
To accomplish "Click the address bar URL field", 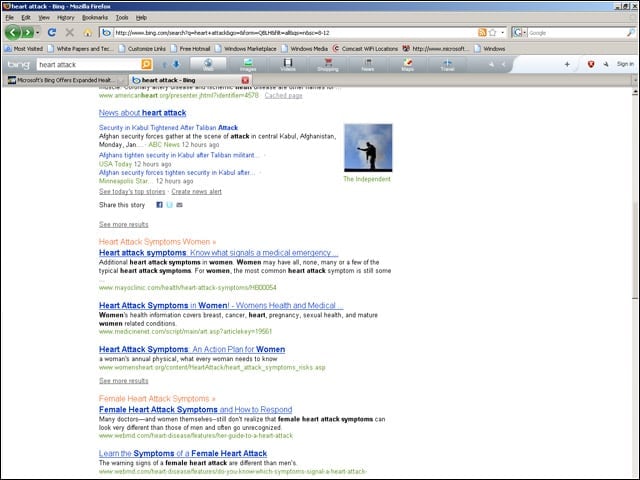I will click(x=294, y=33).
